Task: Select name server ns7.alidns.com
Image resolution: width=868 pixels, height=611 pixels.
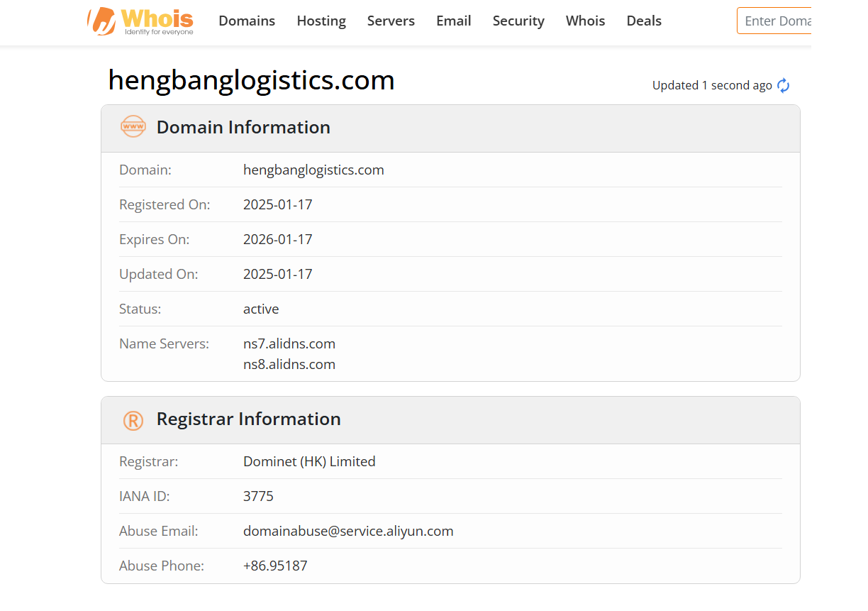Action: 289,343
